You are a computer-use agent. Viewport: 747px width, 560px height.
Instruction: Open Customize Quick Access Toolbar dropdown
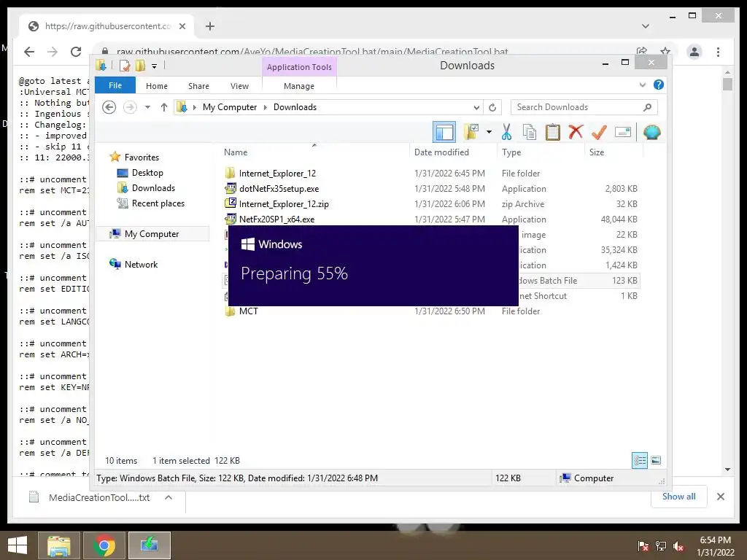155,66
